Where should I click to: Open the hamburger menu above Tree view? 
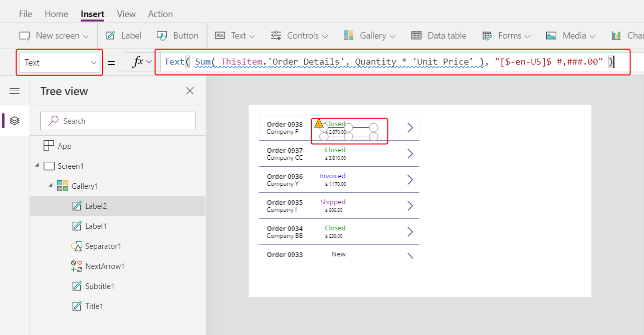[x=15, y=91]
